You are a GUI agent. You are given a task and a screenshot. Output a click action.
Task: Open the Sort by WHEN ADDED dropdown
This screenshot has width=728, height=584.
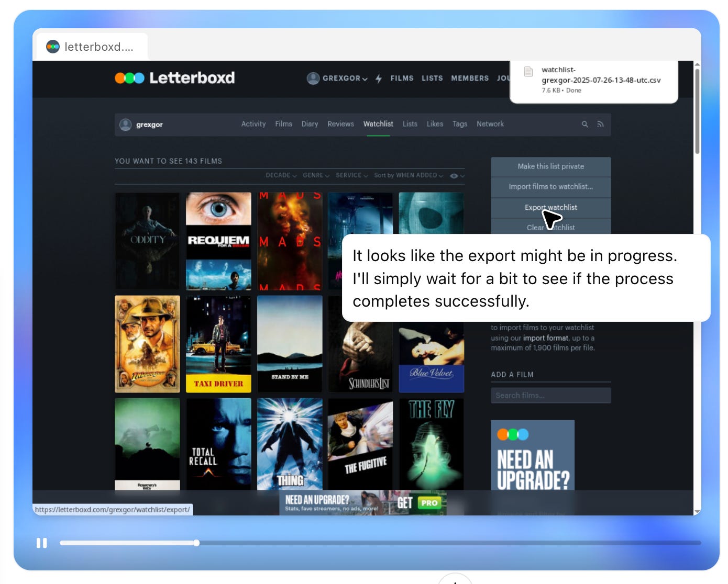pyautogui.click(x=409, y=175)
